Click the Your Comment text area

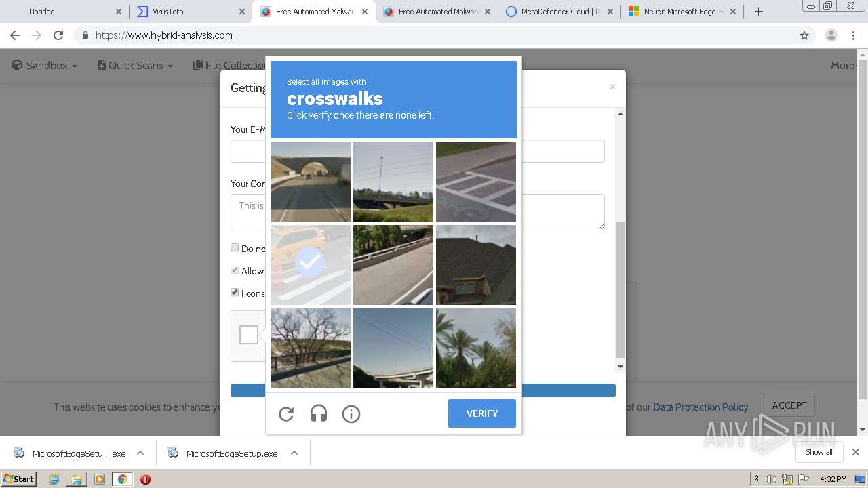click(417, 212)
